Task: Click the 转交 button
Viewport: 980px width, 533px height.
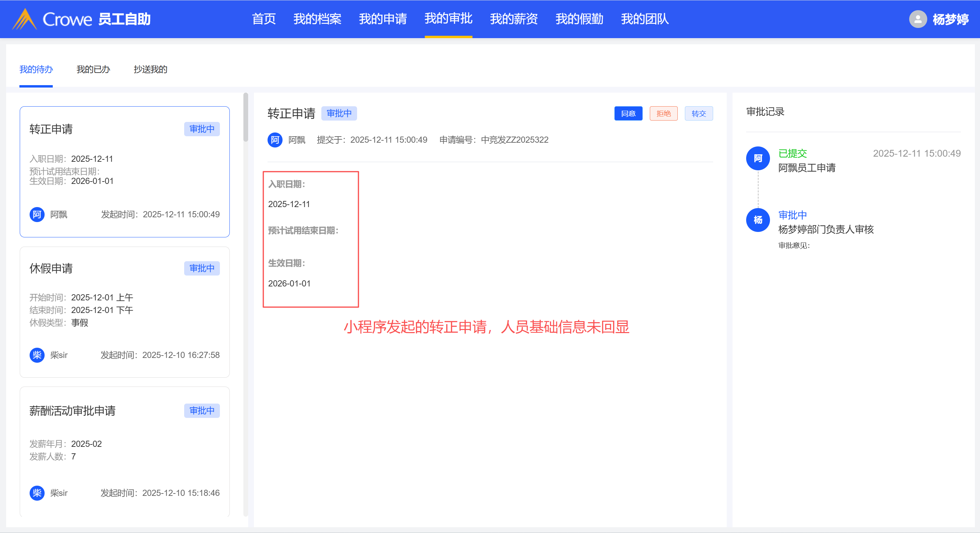Action: 698,113
